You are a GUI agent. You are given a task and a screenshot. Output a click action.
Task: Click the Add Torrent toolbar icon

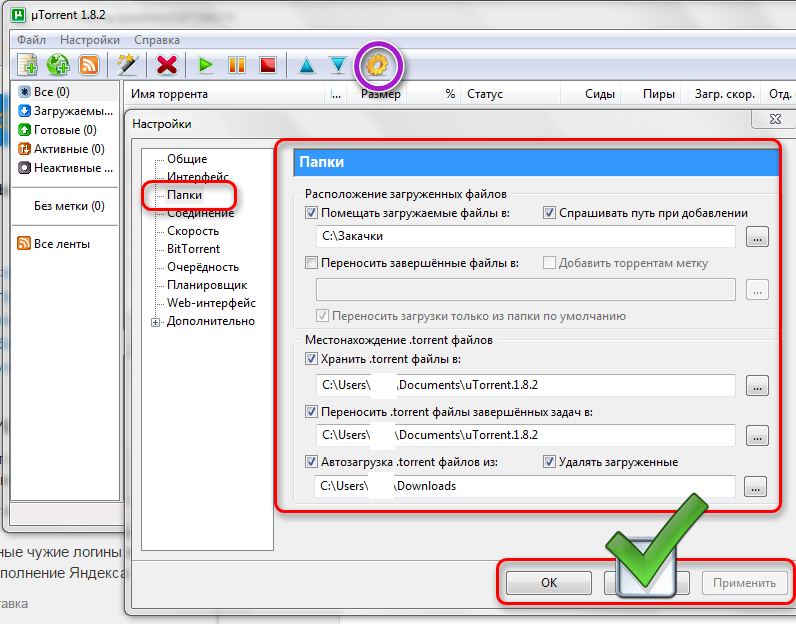27,65
